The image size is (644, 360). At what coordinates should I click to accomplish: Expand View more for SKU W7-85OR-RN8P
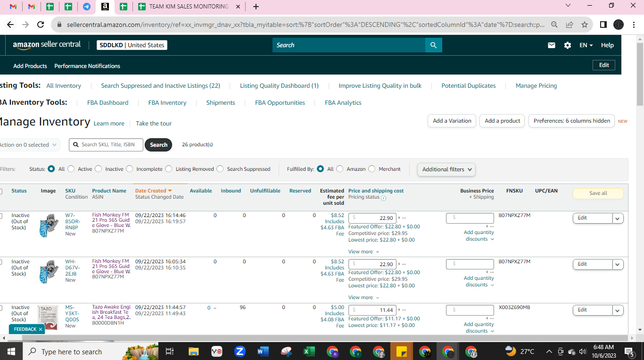[x=363, y=252]
